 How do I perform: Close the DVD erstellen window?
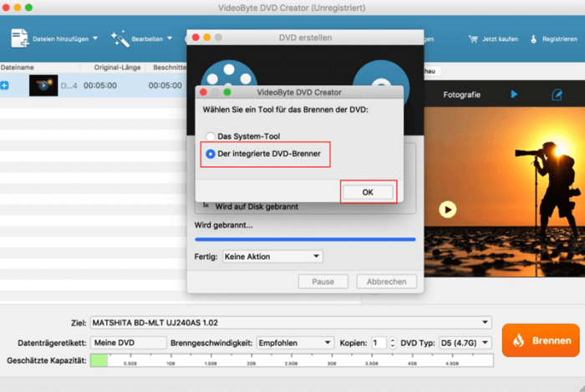(196, 38)
